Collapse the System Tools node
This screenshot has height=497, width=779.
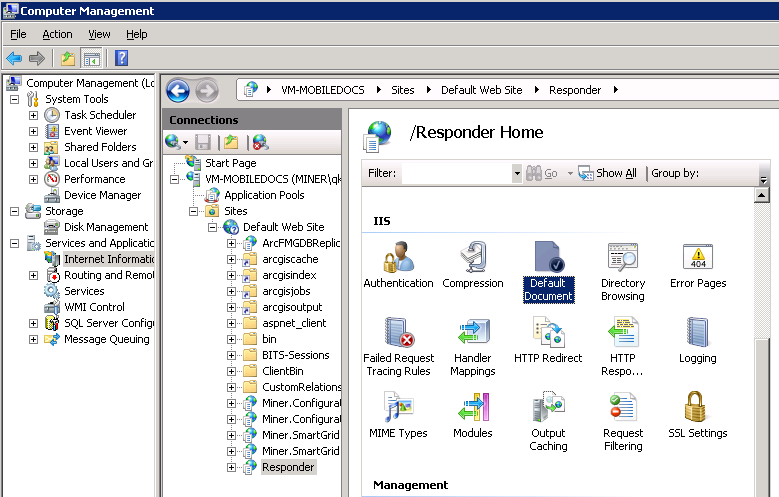pyautogui.click(x=15, y=99)
